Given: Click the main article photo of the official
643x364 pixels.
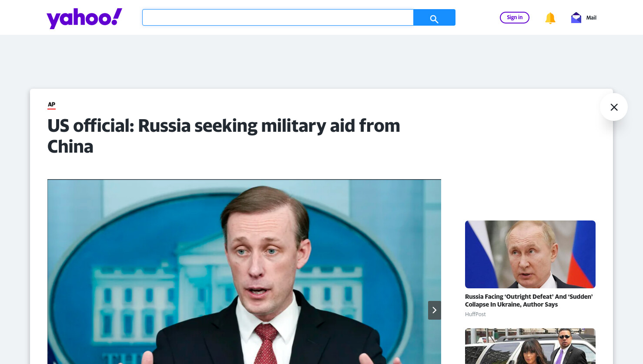Looking at the screenshot, I should tap(244, 271).
